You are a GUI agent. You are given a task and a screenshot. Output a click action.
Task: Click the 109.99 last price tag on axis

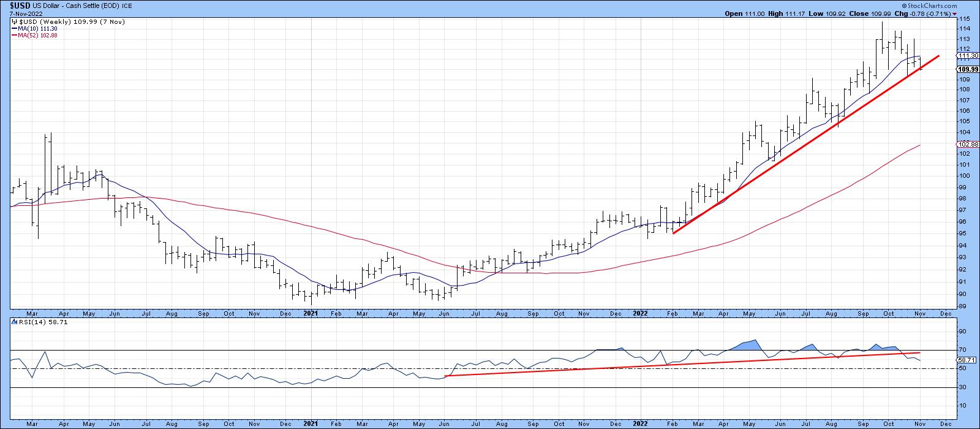[x=967, y=69]
